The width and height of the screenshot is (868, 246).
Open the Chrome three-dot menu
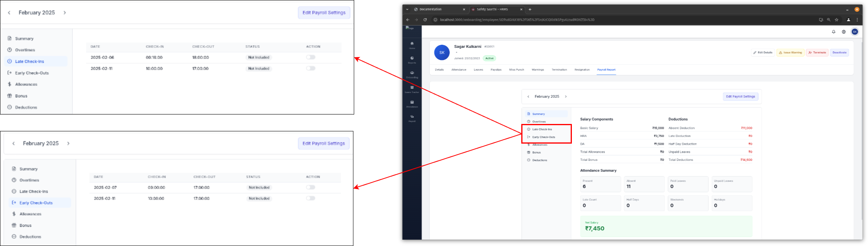[x=857, y=20]
